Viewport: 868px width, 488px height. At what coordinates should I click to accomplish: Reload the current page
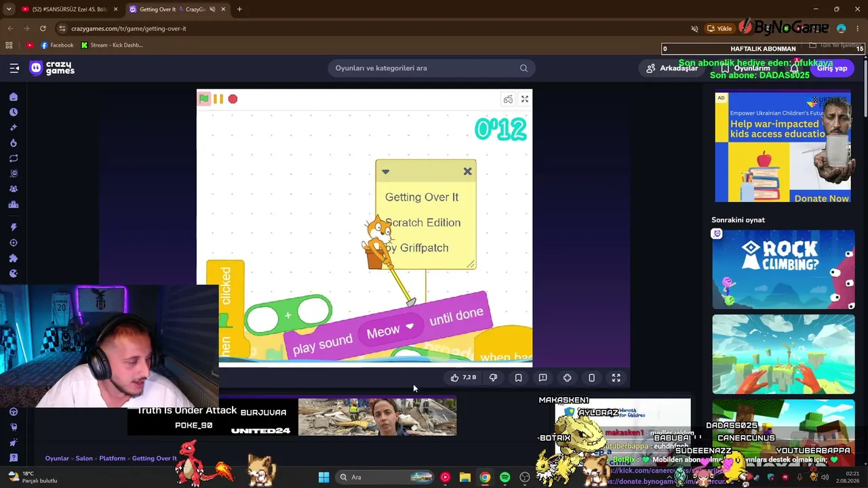pyautogui.click(x=43, y=28)
